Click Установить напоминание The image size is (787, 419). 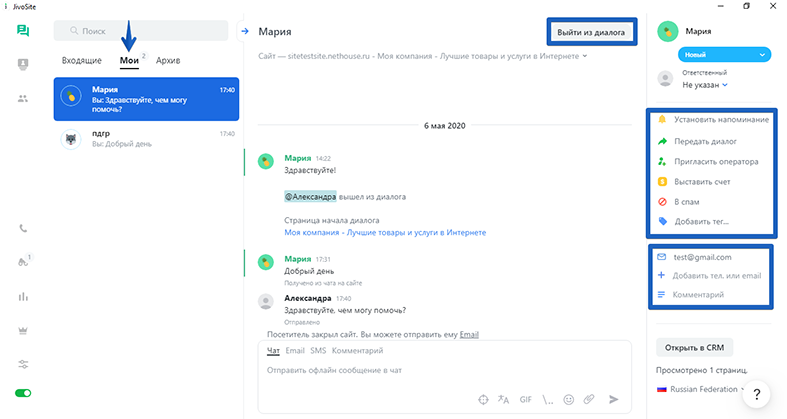click(x=713, y=119)
